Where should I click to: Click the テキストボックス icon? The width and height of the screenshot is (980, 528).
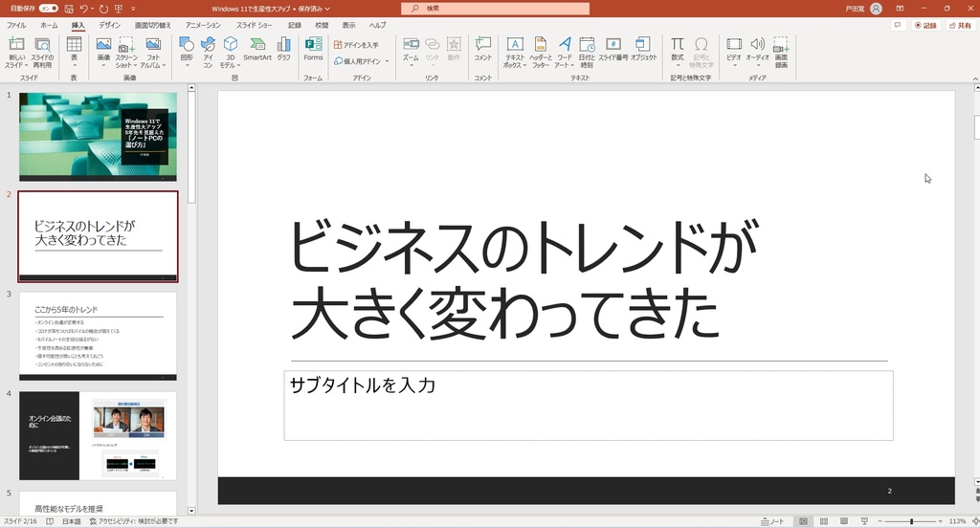pyautogui.click(x=514, y=52)
